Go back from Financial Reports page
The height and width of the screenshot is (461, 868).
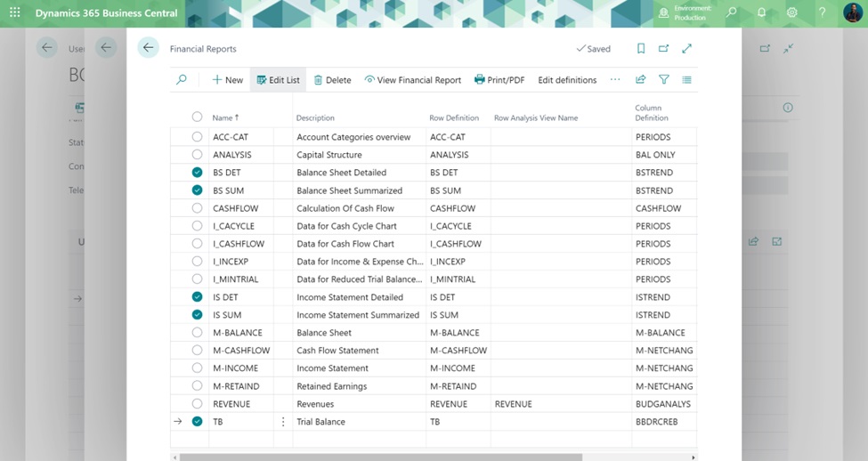(149, 48)
